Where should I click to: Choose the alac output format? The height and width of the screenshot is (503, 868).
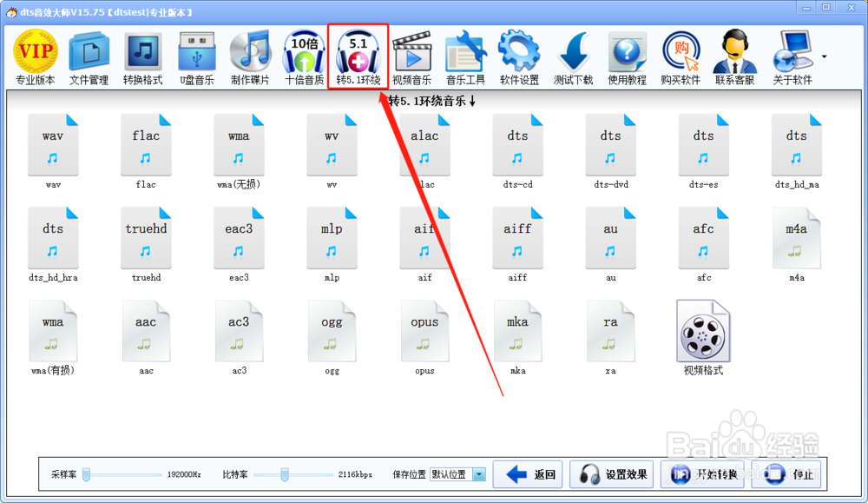(424, 152)
